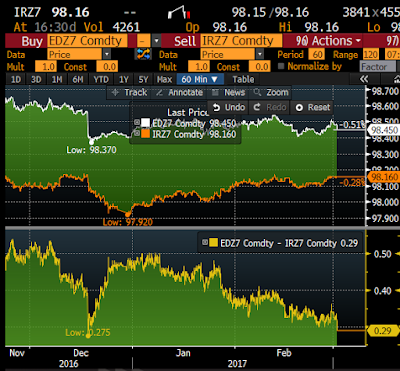Toggle the spread legend visibility box in the lower panel

[205, 242]
